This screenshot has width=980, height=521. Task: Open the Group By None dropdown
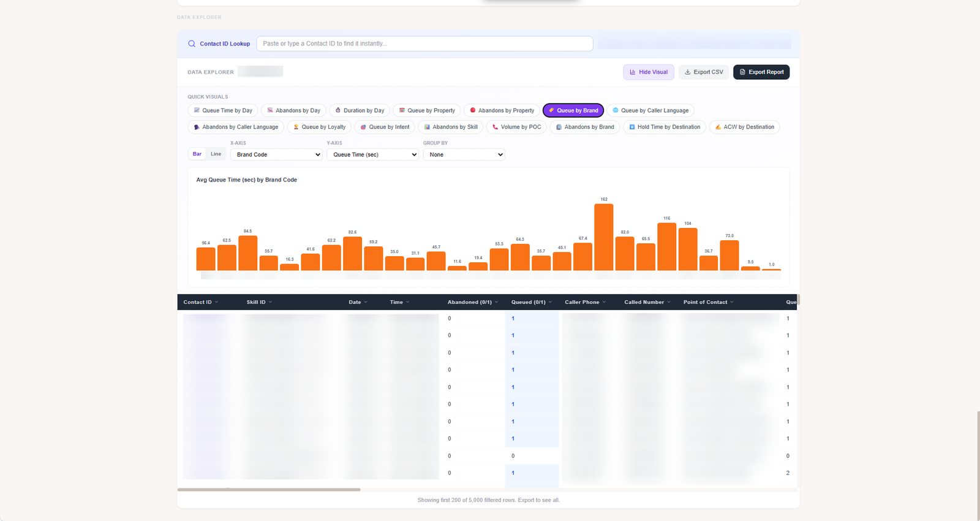pyautogui.click(x=464, y=154)
